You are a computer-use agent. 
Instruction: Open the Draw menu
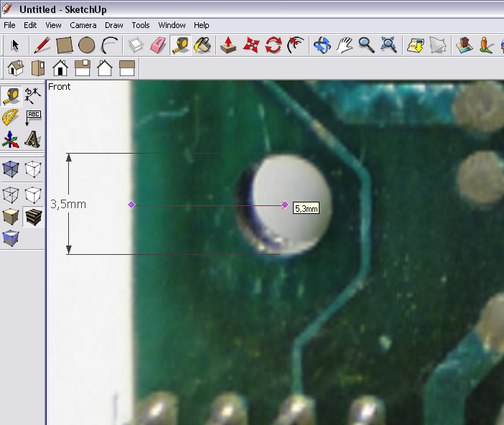point(114,25)
